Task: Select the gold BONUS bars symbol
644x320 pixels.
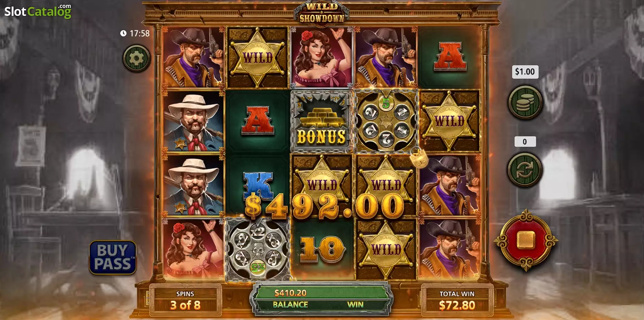Action: 321,121
